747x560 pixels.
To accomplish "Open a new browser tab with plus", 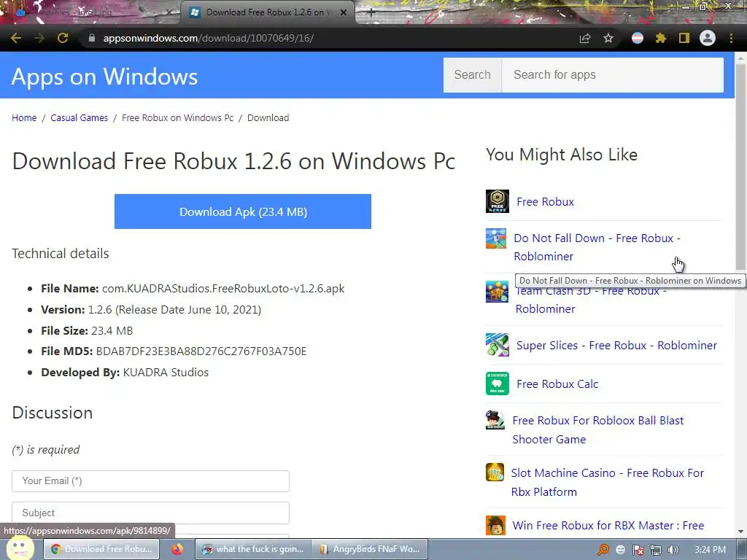I will click(x=371, y=13).
